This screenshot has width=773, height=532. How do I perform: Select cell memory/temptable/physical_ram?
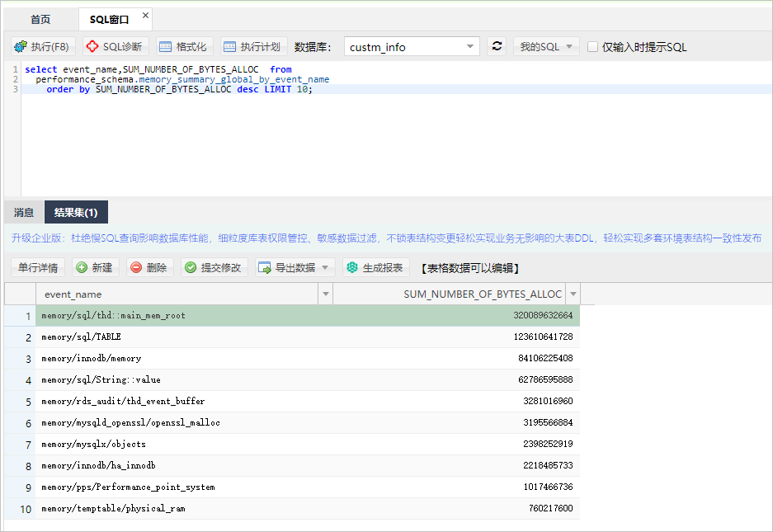point(184,509)
